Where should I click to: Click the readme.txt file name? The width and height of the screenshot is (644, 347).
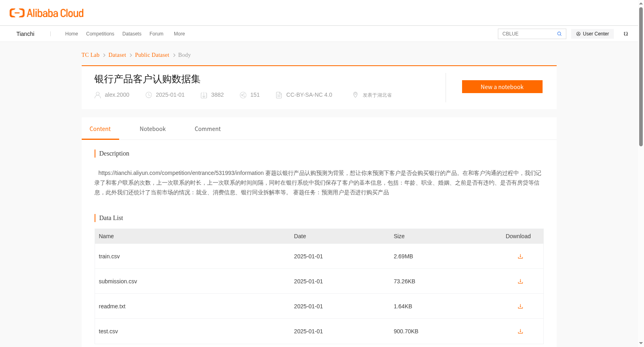click(x=112, y=306)
